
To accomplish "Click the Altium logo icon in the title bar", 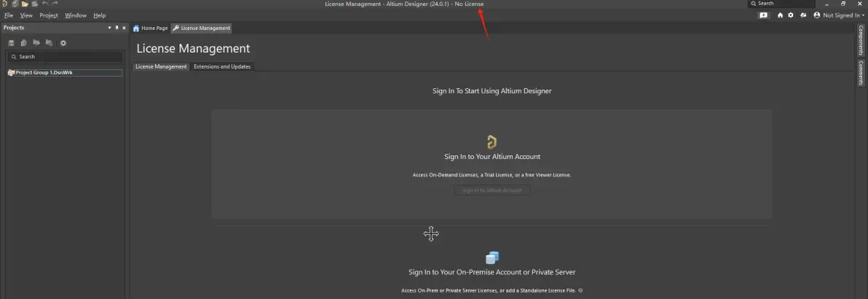I will pyautogui.click(x=4, y=4).
